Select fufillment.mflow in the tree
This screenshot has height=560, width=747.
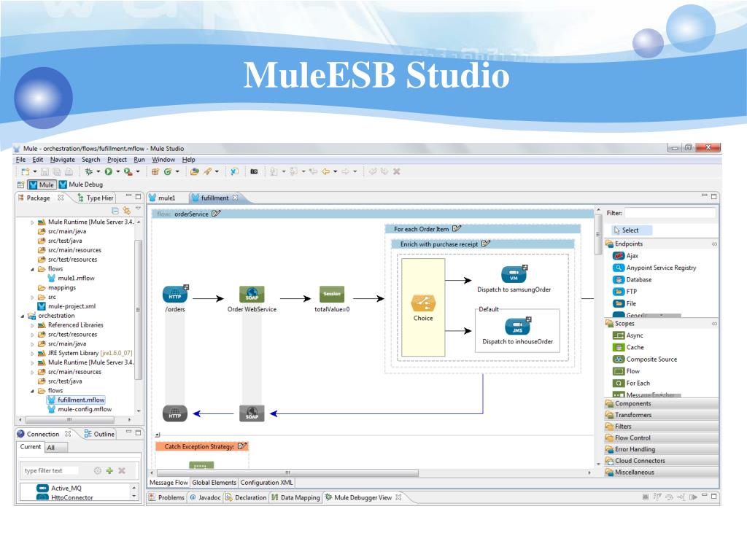coord(76,400)
